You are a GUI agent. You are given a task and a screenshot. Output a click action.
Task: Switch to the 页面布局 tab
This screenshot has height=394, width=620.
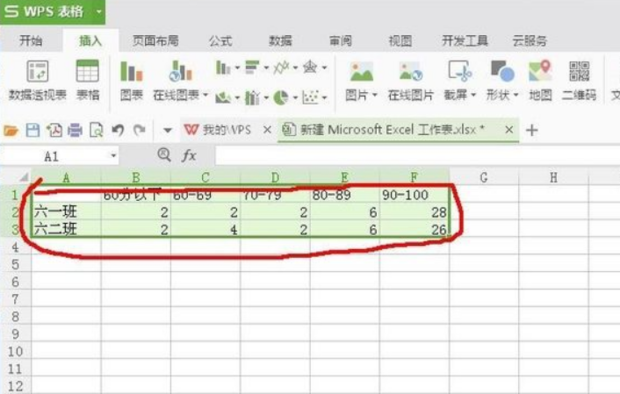point(155,40)
